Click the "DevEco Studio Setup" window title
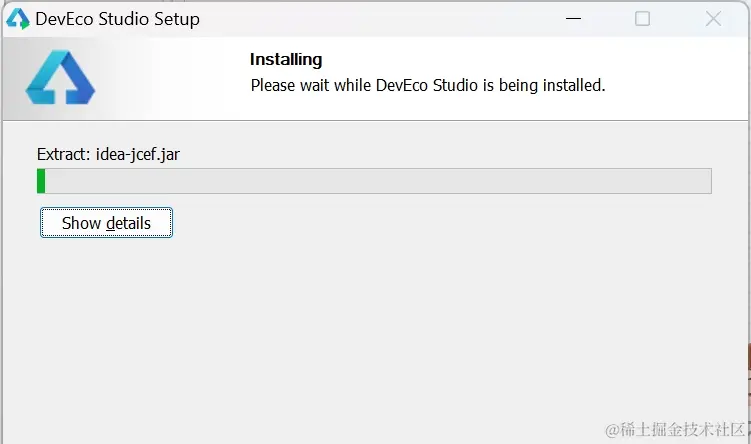The height and width of the screenshot is (444, 751). (x=117, y=18)
